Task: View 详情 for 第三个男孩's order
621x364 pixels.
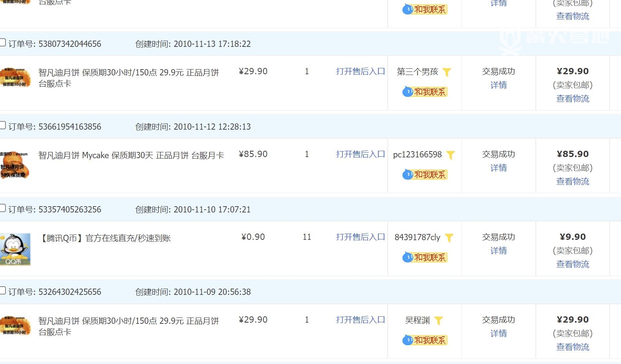Action: (498, 85)
